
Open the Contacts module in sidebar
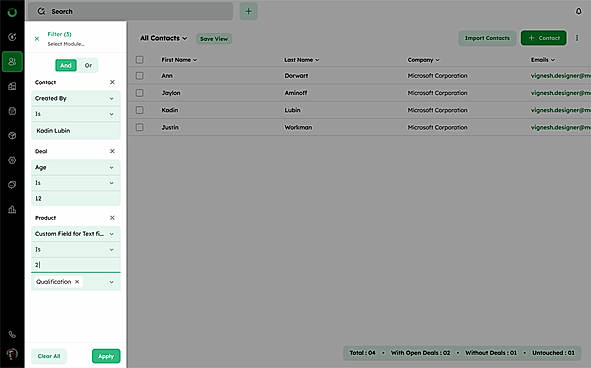[x=12, y=61]
